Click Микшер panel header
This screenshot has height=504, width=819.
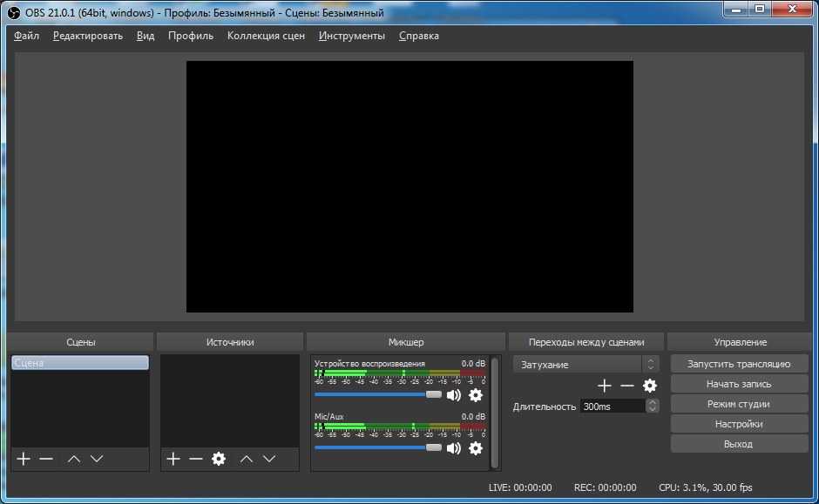(406, 342)
